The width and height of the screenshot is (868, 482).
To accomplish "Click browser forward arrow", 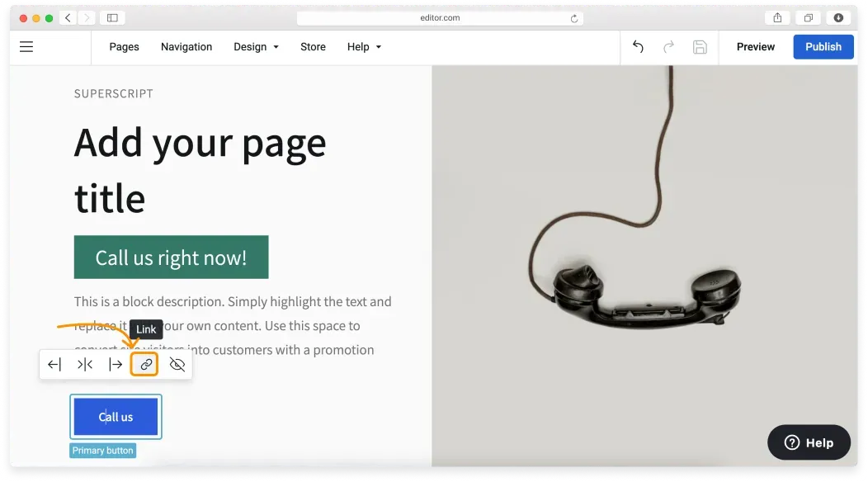I will pos(87,17).
